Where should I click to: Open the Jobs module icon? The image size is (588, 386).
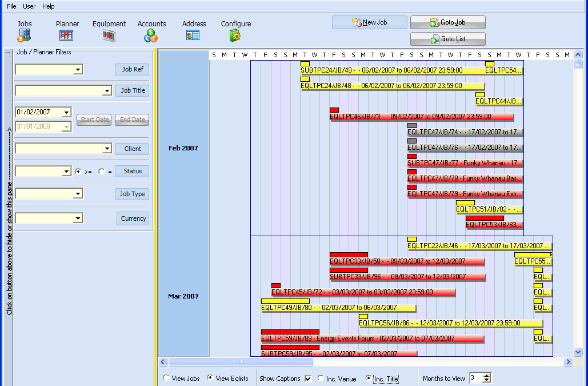click(24, 35)
